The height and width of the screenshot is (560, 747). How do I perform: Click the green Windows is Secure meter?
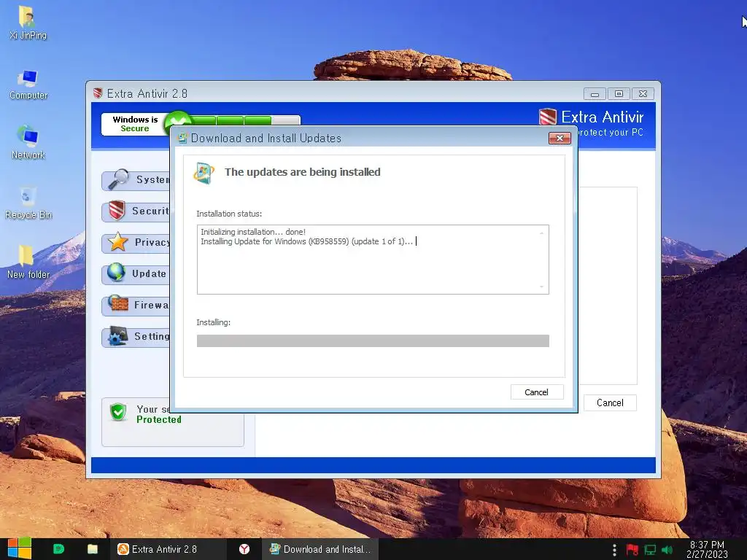click(x=231, y=122)
